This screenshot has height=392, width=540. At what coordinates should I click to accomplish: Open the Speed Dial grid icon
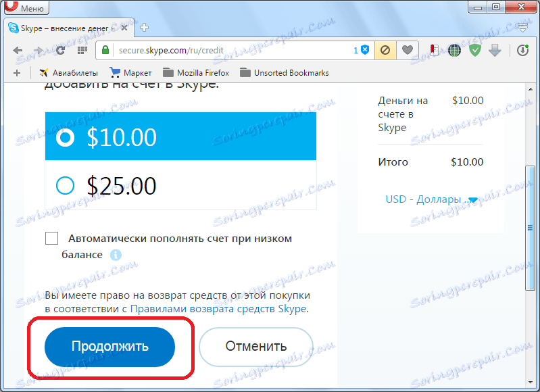click(82, 51)
